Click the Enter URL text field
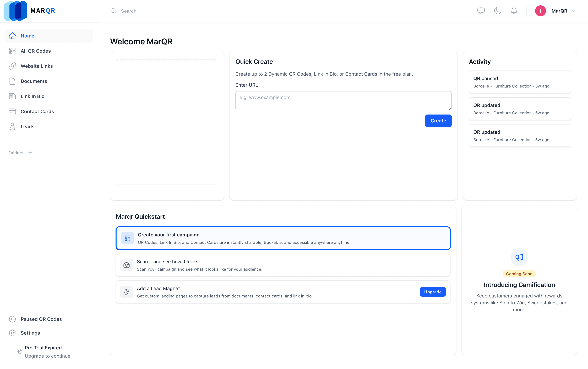The height and width of the screenshot is (369, 588). pyautogui.click(x=343, y=101)
